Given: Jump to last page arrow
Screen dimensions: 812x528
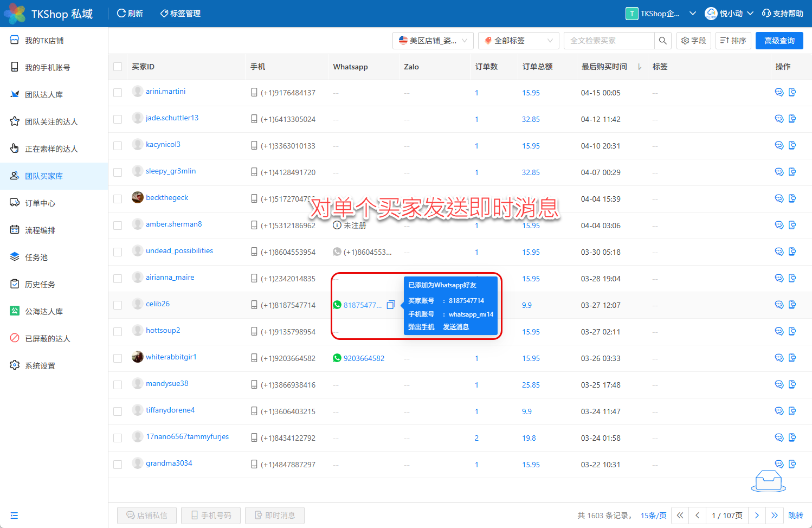Looking at the screenshot, I should pos(775,516).
